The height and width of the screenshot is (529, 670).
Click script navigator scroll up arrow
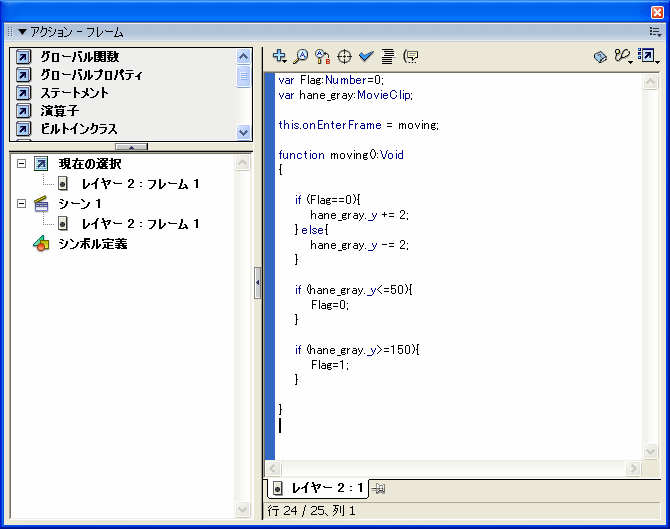(x=242, y=163)
